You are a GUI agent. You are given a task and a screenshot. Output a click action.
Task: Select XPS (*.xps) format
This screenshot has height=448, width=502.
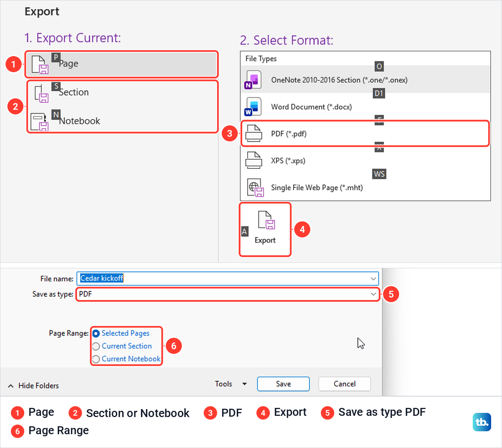tap(365, 160)
